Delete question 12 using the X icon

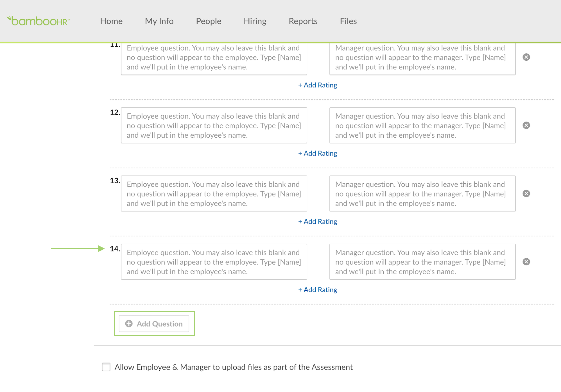tap(526, 126)
